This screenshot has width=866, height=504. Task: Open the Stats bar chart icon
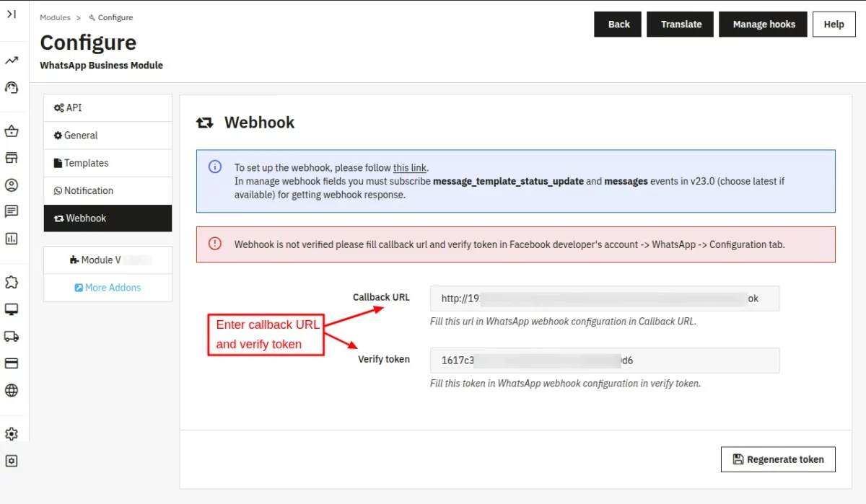pyautogui.click(x=12, y=238)
